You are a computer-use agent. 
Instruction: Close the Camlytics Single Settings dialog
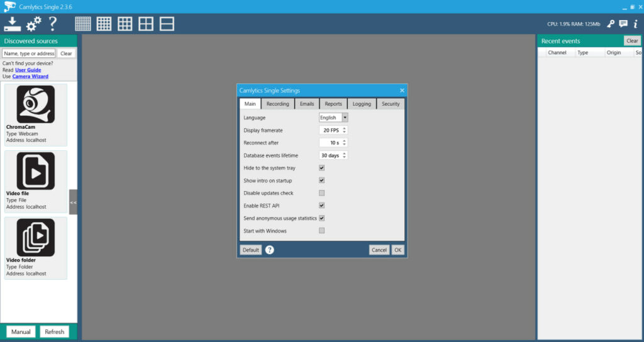402,91
